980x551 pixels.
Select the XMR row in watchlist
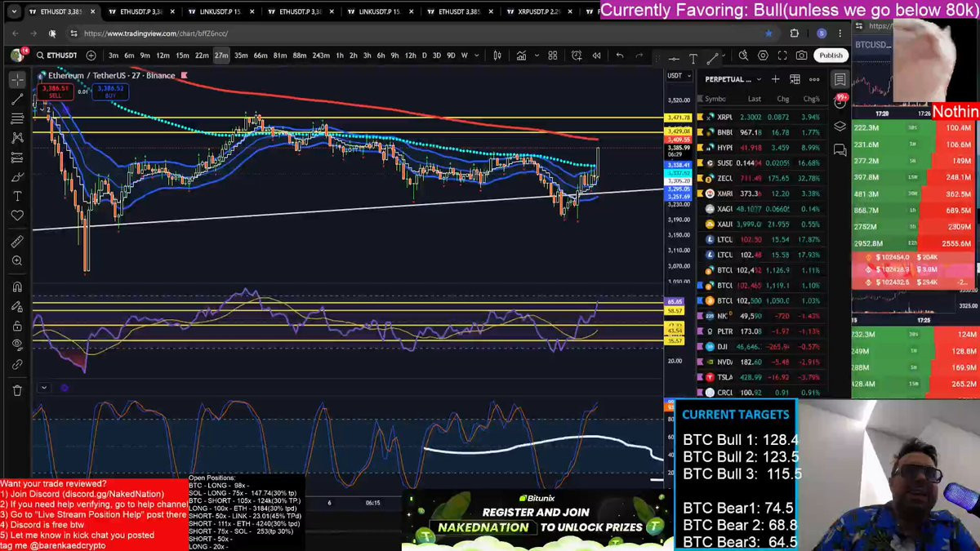click(x=761, y=193)
